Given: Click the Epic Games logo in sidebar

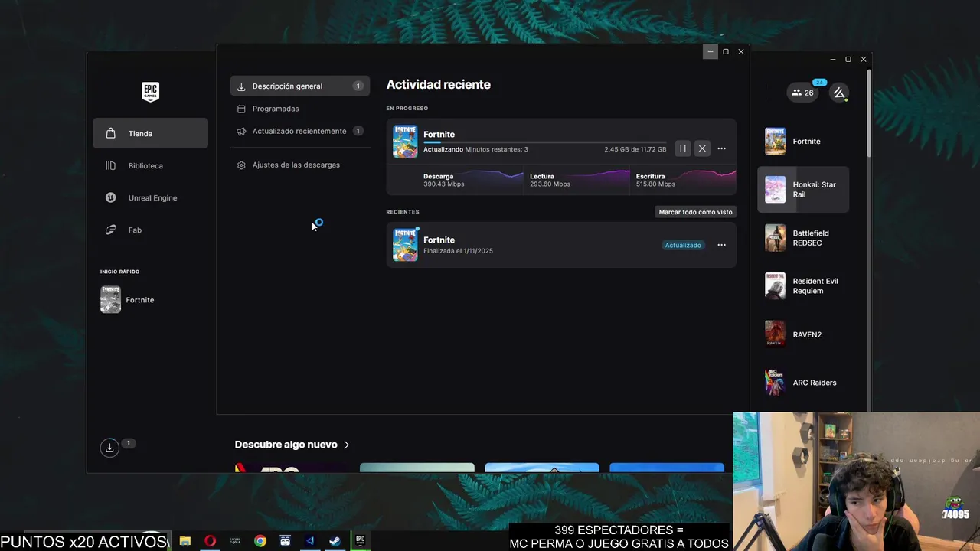Looking at the screenshot, I should click(150, 91).
